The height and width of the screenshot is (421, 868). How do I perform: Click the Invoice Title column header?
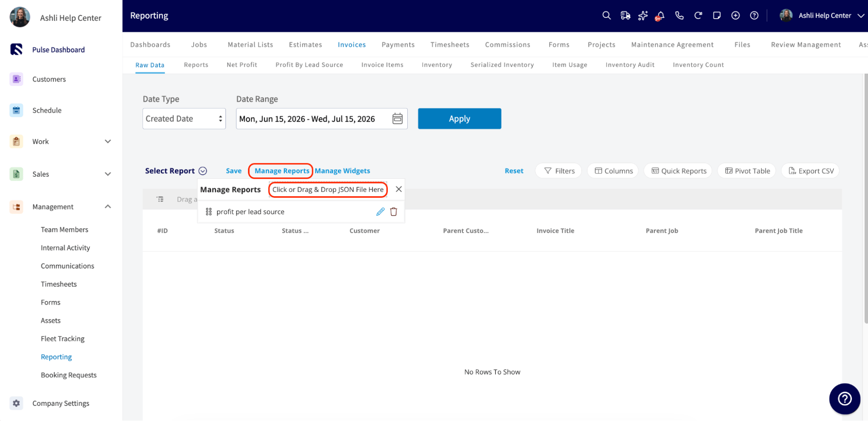point(555,231)
